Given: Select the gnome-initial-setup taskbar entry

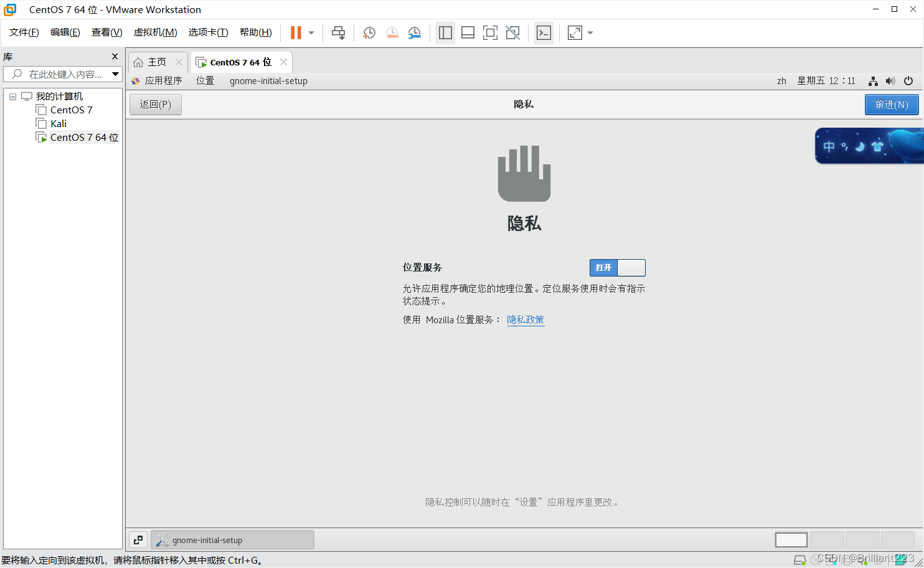Looking at the screenshot, I should (x=232, y=540).
